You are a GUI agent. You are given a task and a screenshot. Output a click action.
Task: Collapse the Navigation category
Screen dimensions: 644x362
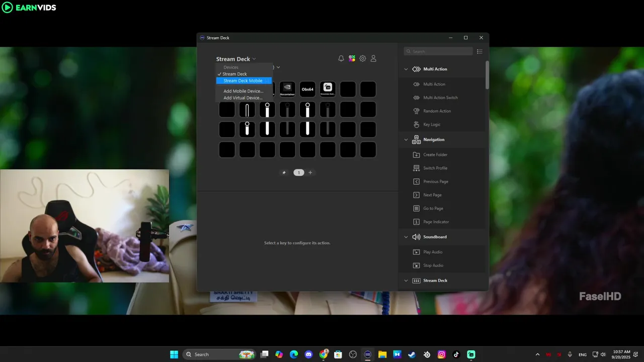406,140
